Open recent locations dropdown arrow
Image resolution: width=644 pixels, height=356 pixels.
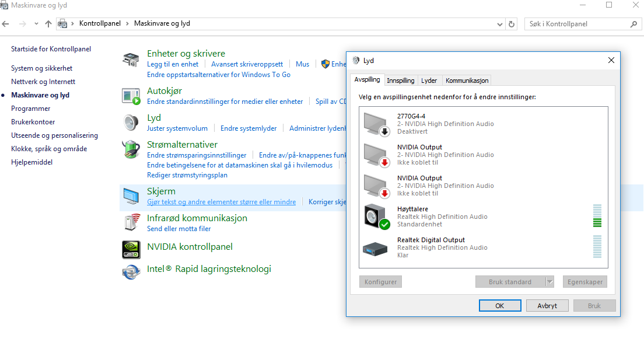tap(36, 24)
